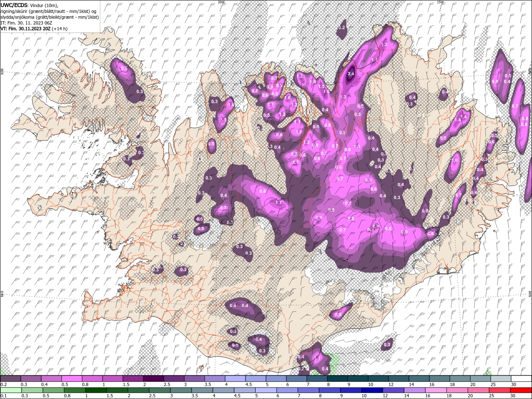Click the medium green 0.5 swatch in lower legend
Viewport: 532px width, 399px height.
(54, 390)
